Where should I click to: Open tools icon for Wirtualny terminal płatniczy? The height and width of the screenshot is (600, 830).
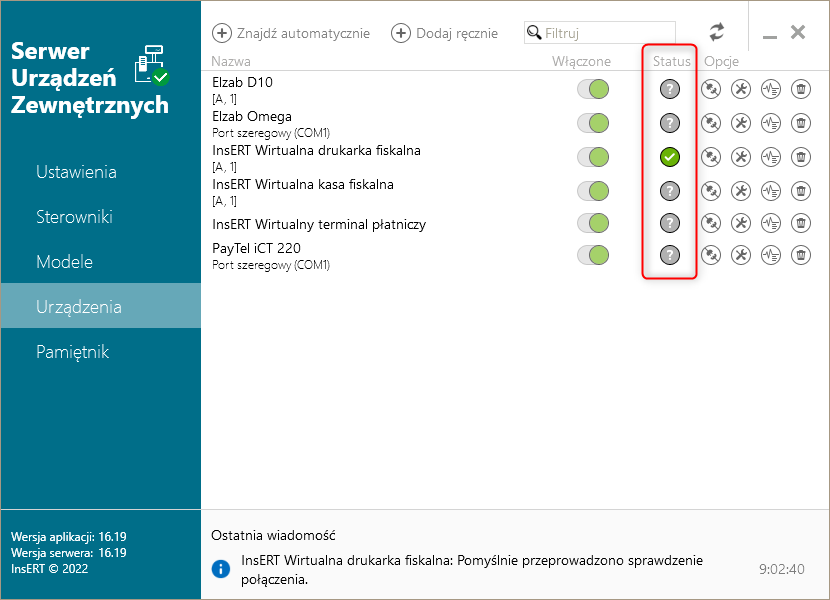[741, 223]
